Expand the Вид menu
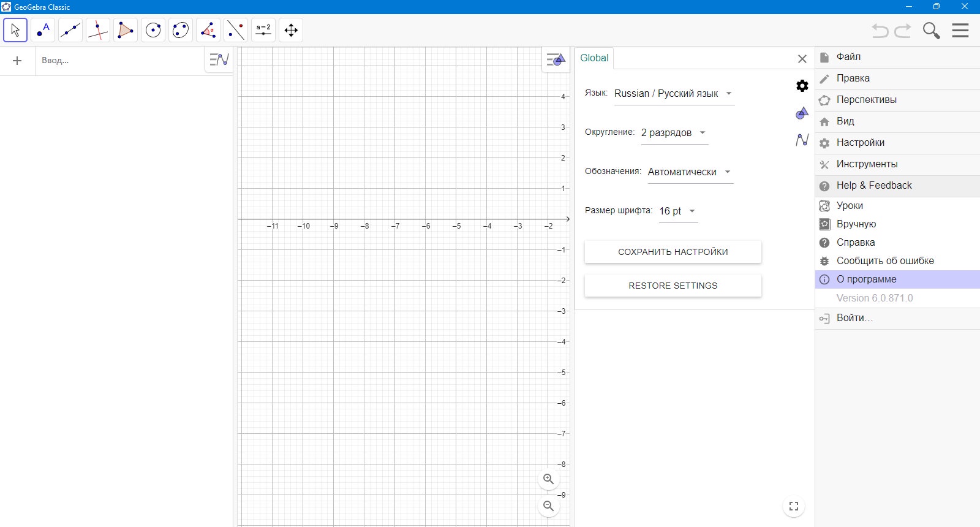 click(x=897, y=121)
